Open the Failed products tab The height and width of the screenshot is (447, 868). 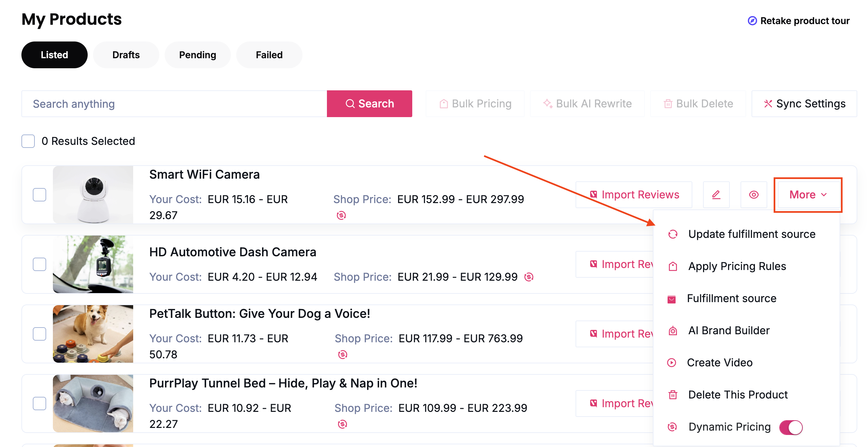(269, 55)
